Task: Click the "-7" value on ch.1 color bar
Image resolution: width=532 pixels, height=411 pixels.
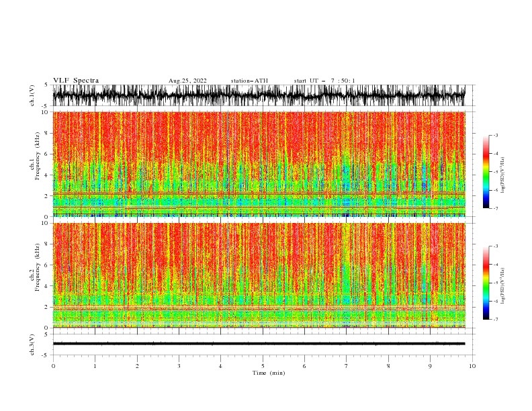Action: pyautogui.click(x=496, y=208)
